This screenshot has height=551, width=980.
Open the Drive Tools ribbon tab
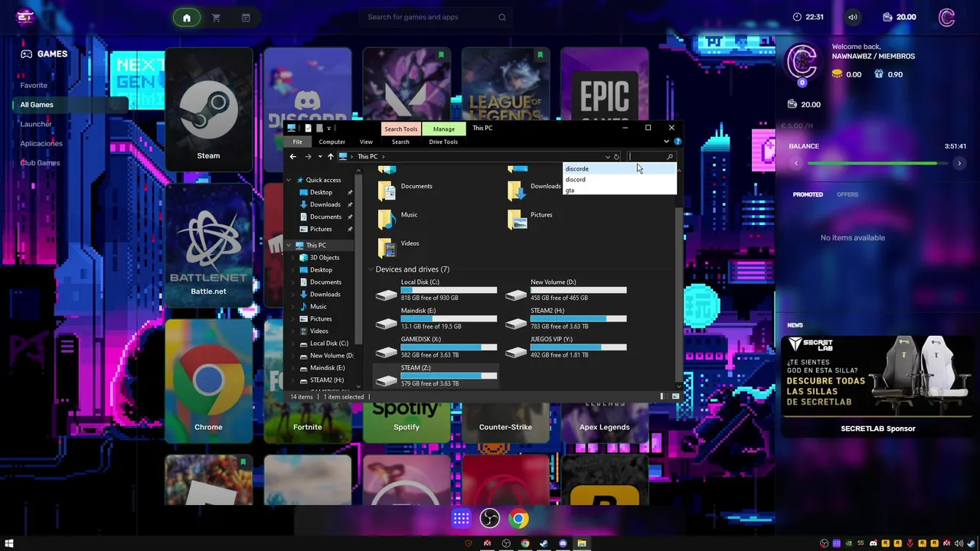tap(443, 142)
